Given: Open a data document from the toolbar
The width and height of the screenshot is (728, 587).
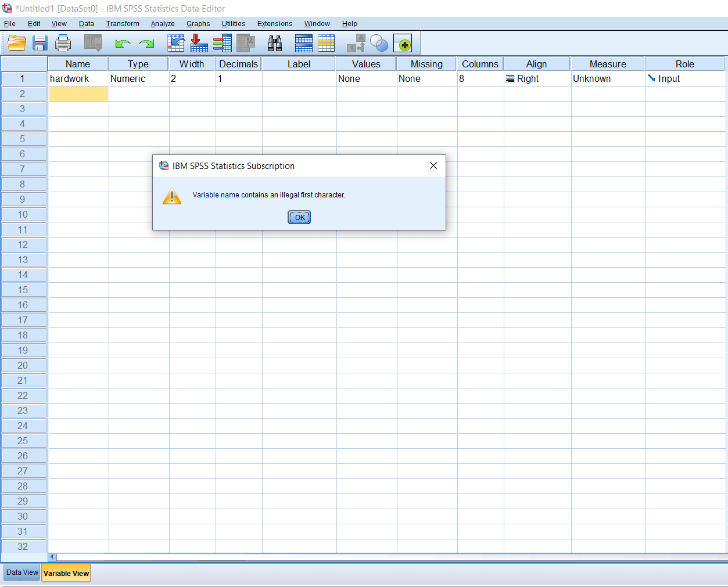Looking at the screenshot, I should coord(16,43).
